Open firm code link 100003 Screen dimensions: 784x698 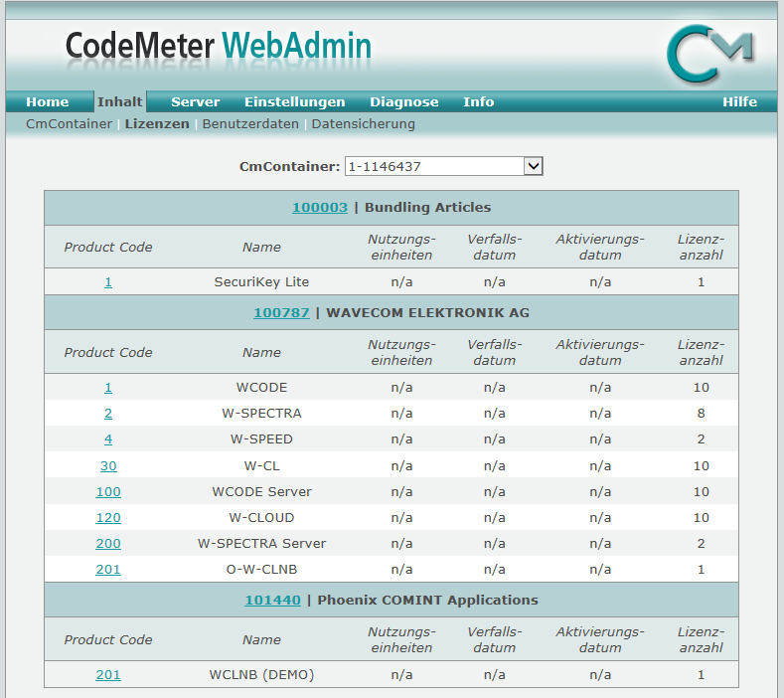coord(320,208)
